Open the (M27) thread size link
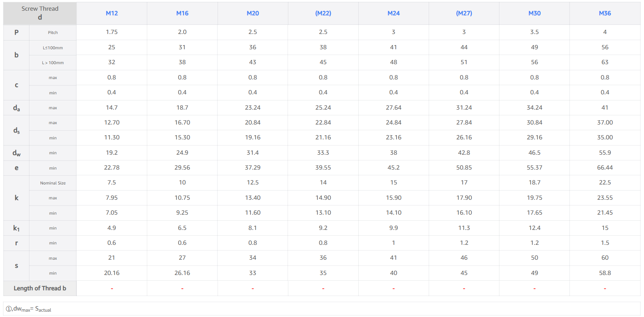This screenshot has width=644, height=317. (464, 13)
